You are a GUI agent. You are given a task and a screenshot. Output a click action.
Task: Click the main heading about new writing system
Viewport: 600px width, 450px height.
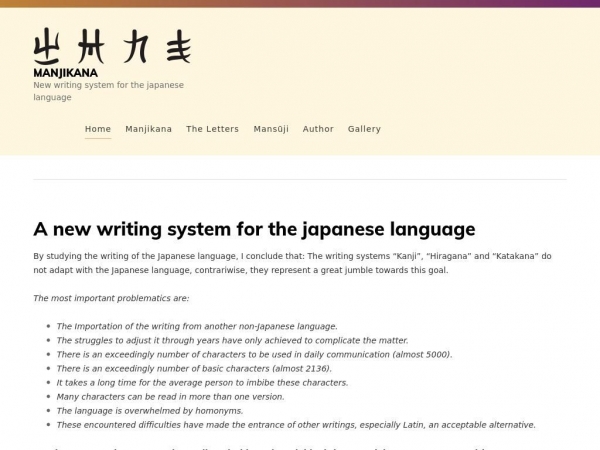254,229
